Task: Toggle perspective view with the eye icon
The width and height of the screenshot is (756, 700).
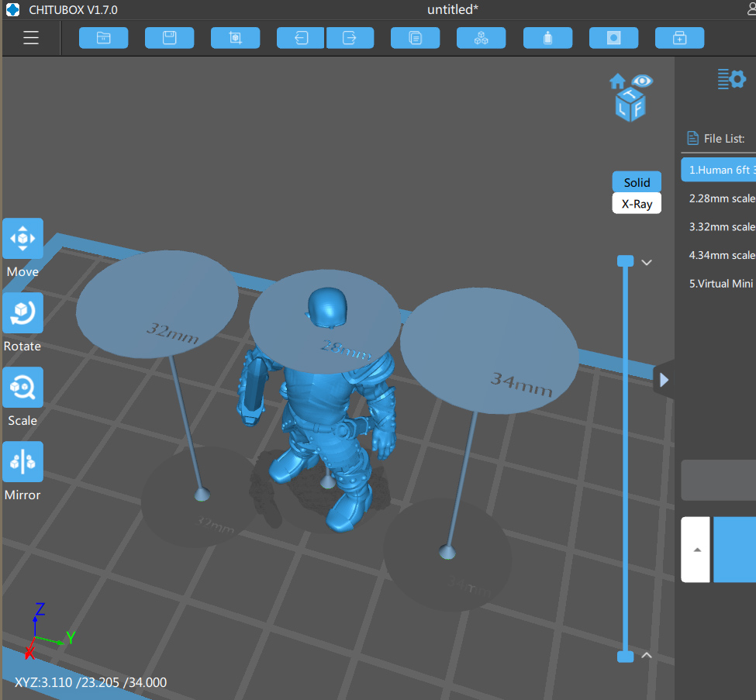Action: (x=642, y=81)
